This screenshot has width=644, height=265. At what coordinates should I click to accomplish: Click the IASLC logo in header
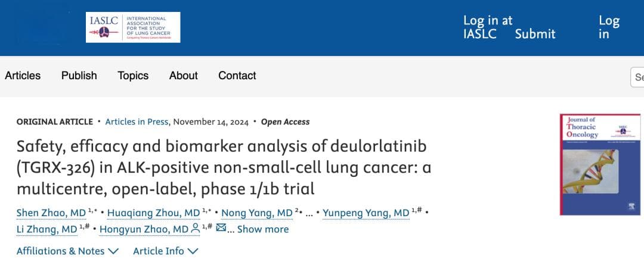pos(132,27)
